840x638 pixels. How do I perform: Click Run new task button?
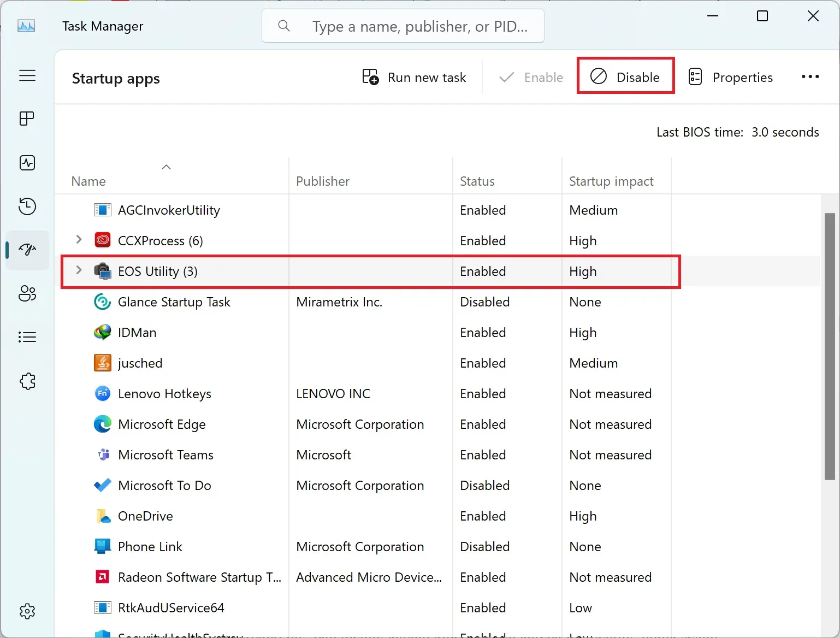click(x=415, y=77)
